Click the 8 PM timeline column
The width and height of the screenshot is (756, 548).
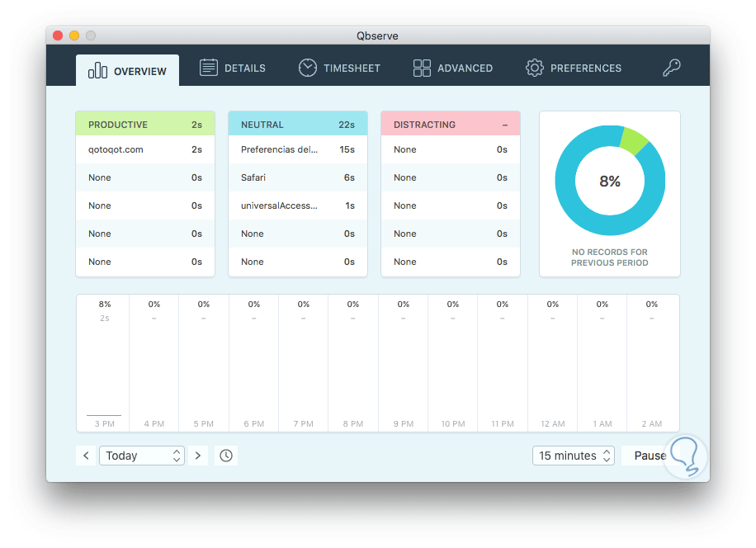353,363
